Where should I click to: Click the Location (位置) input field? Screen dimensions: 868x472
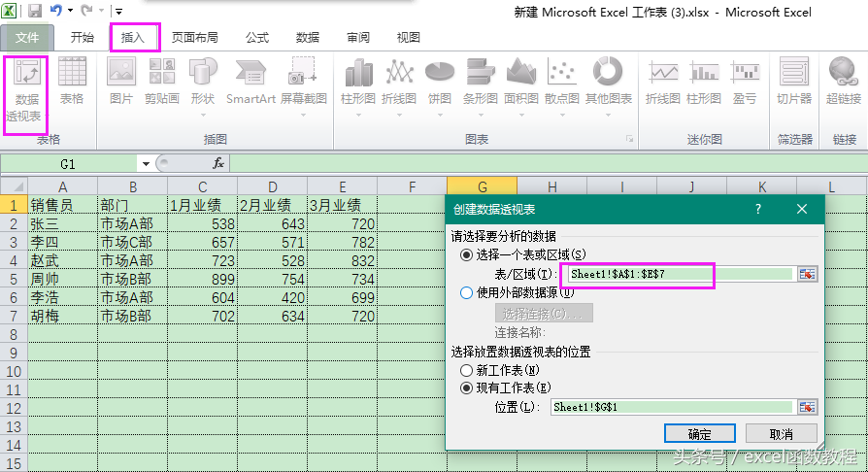click(x=673, y=407)
